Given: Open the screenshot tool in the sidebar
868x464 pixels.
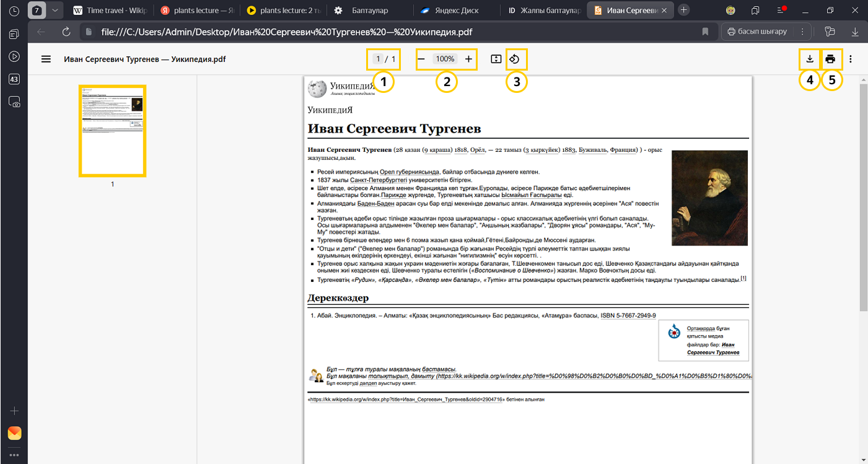Looking at the screenshot, I should pos(14,102).
